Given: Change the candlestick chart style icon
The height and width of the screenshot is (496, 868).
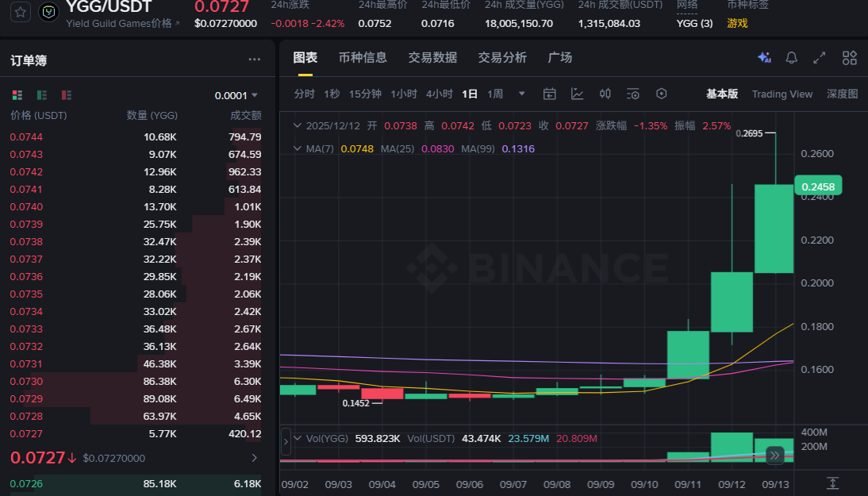Looking at the screenshot, I should (x=605, y=94).
